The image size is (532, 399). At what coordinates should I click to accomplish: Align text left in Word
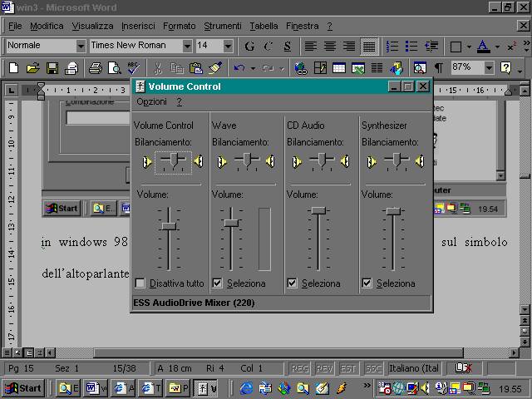[x=310, y=47]
